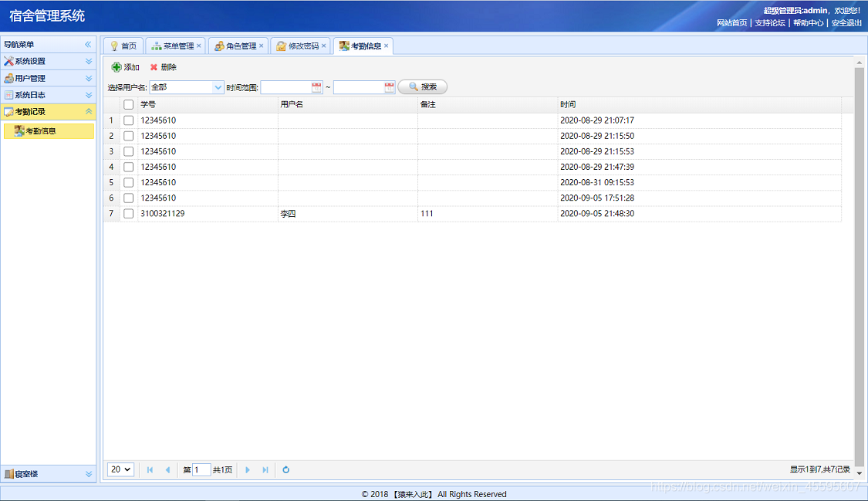Open the 选择用户名 dropdown
The width and height of the screenshot is (868, 501).
pyautogui.click(x=218, y=87)
